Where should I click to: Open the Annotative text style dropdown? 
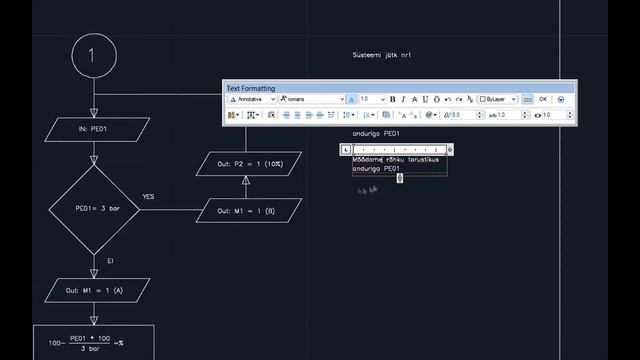pyautogui.click(x=252, y=99)
